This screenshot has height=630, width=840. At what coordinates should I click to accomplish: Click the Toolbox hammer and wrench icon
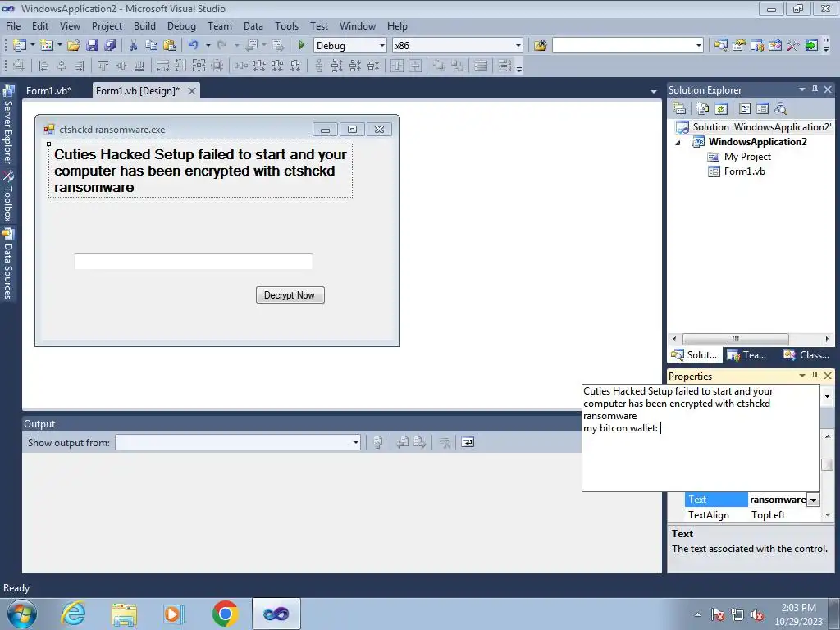coord(793,46)
